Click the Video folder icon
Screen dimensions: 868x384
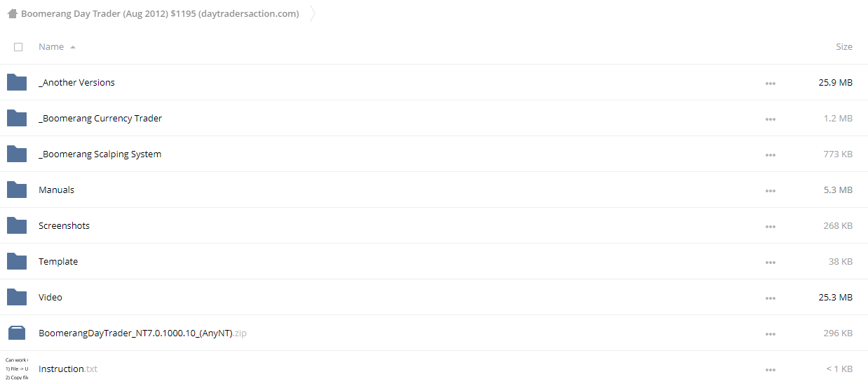point(17,297)
